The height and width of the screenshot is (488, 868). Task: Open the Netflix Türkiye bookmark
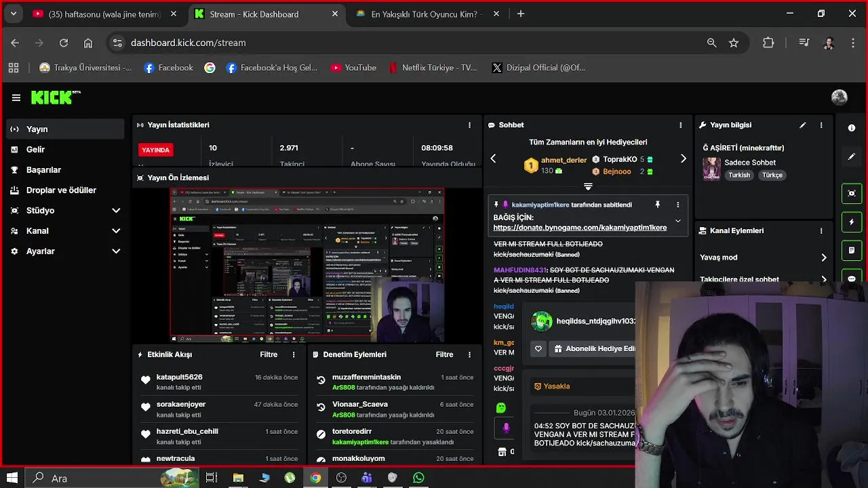[433, 68]
